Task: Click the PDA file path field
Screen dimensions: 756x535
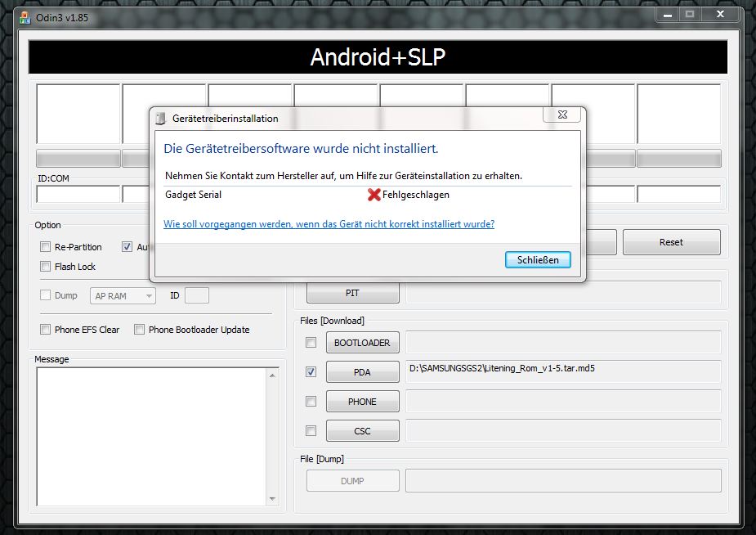Action: pos(562,371)
